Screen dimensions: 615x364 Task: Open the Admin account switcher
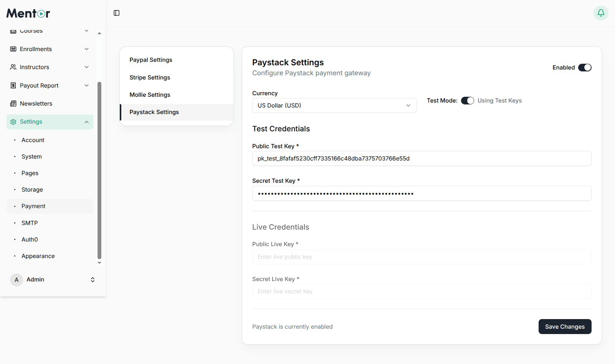point(93,280)
